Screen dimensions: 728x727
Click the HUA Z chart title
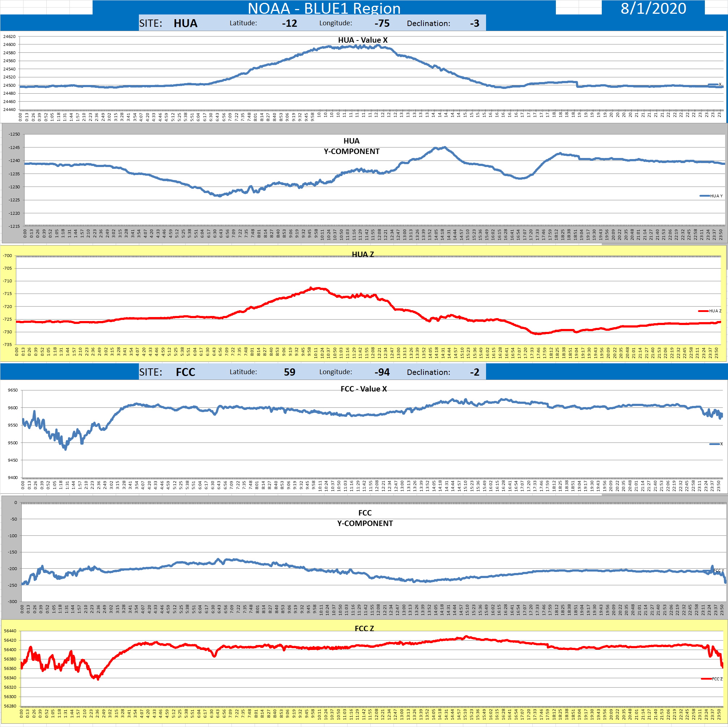362,254
